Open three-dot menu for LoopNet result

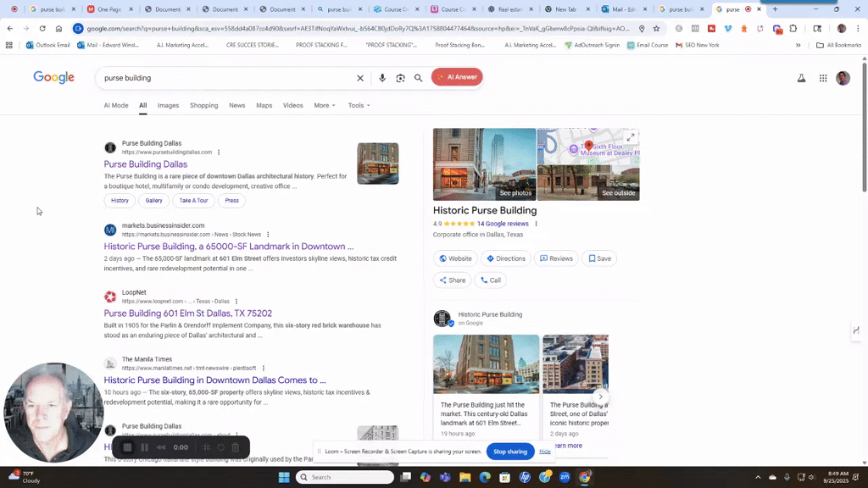click(x=236, y=302)
